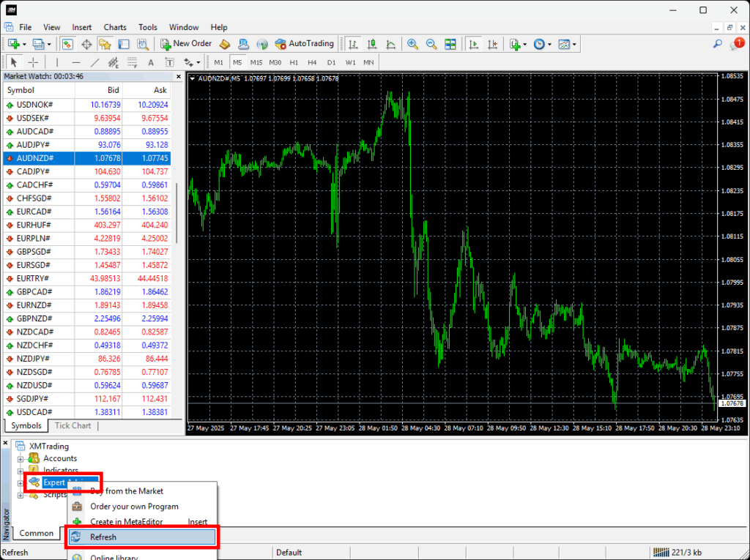Image resolution: width=750 pixels, height=560 pixels.
Task: Select the Common tab in Navigator
Action: [x=37, y=533]
